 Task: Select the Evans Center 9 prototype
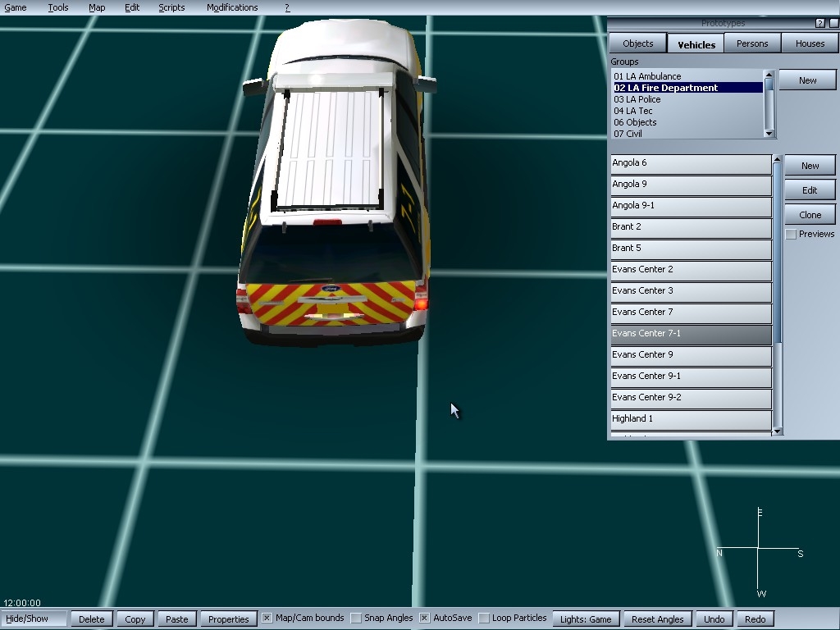[x=691, y=356]
